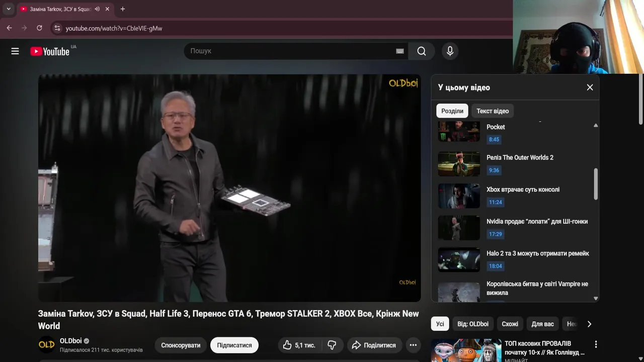Dislike the video

(x=332, y=345)
